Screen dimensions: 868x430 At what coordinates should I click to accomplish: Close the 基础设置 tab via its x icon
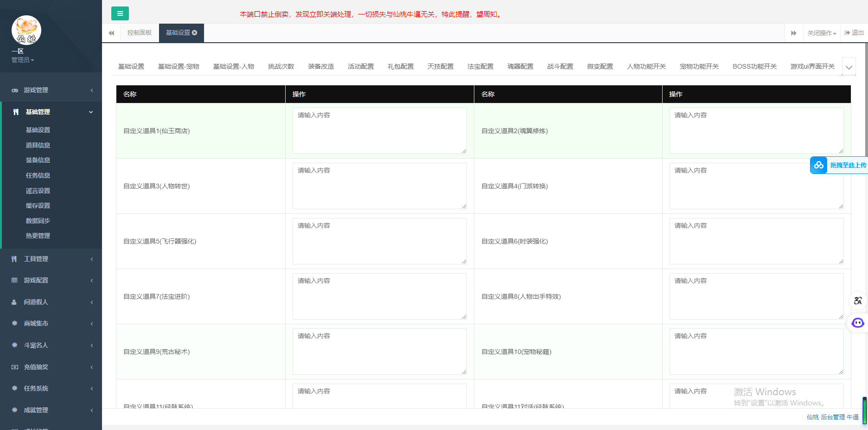(x=195, y=32)
